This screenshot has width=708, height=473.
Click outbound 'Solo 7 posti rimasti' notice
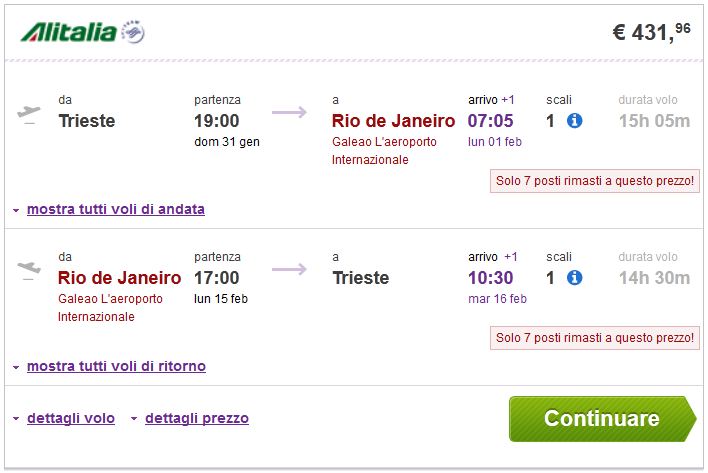(595, 181)
